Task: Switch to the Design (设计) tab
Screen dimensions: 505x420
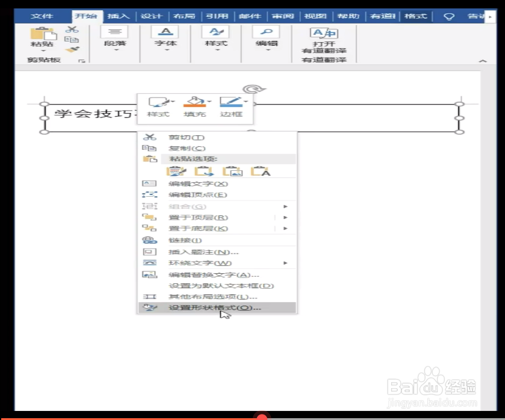Action: click(151, 16)
